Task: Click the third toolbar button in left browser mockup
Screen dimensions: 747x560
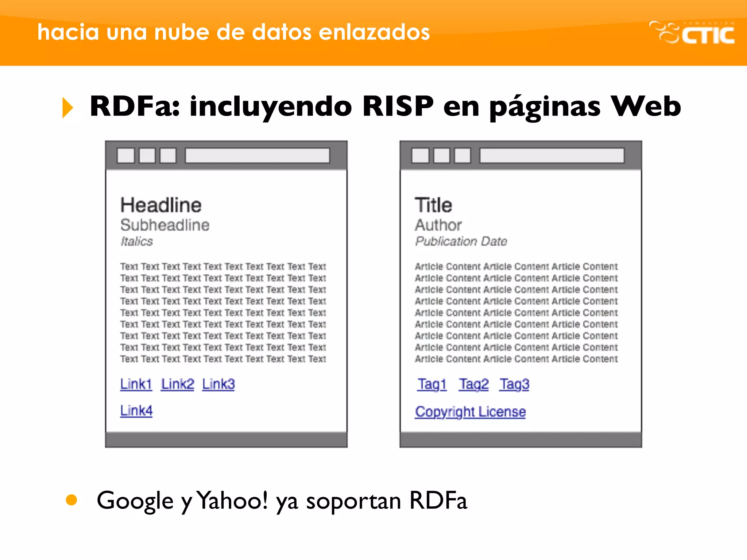Action: (168, 155)
